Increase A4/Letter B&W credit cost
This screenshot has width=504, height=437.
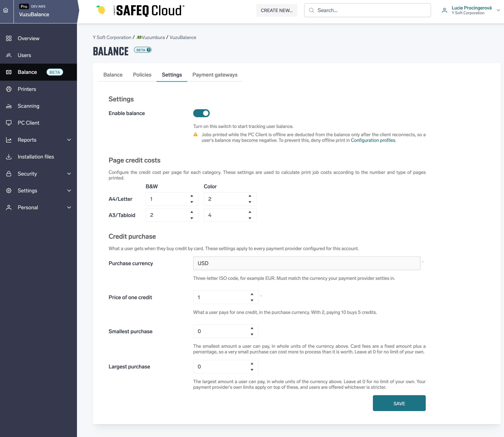[192, 196]
